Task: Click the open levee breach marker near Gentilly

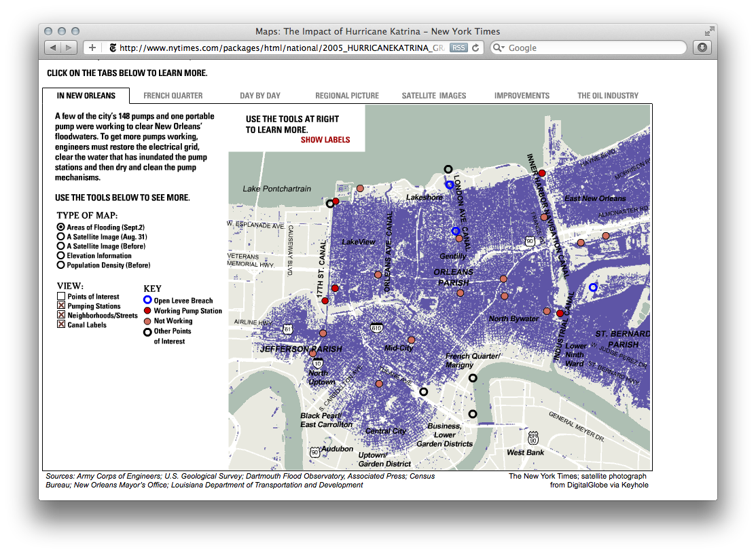Action: tap(456, 231)
